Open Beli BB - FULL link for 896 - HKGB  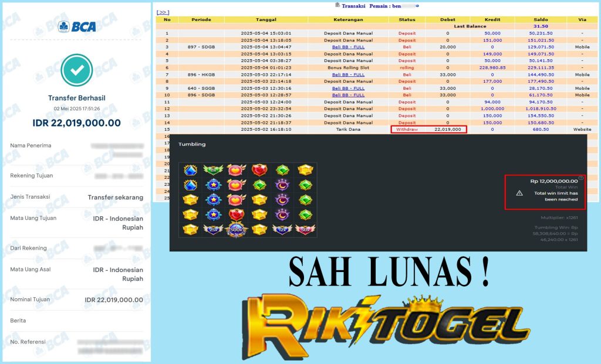(x=348, y=74)
